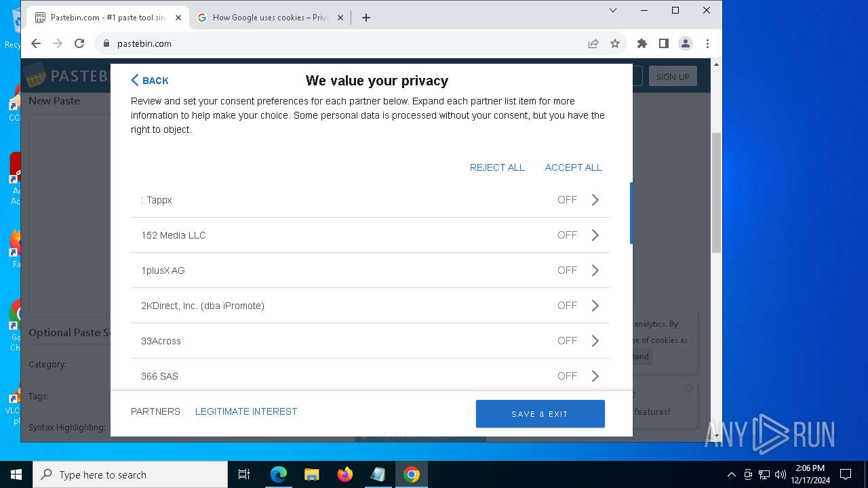Click the partner list scrollbar thumb
Viewport: 868px width, 488px height.
pos(631,213)
